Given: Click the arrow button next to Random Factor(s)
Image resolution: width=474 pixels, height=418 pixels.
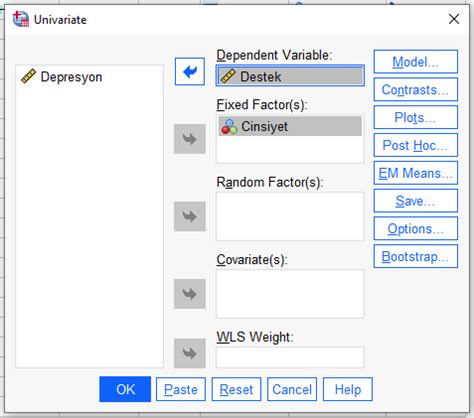Looking at the screenshot, I should coord(190,216).
